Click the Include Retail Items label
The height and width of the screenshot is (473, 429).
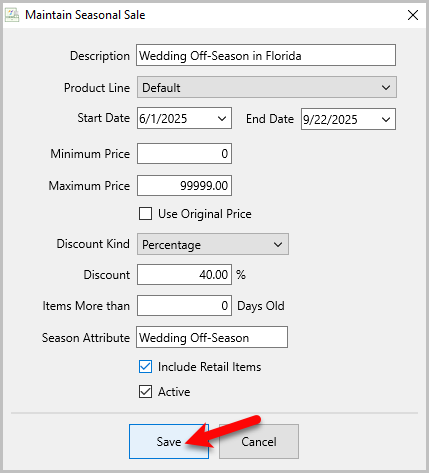[210, 367]
